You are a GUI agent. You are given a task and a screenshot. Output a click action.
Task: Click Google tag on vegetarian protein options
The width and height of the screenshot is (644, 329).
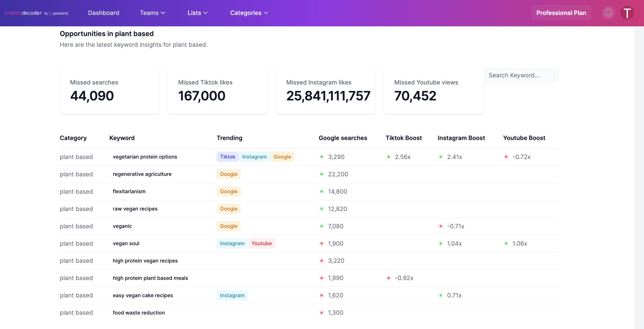282,157
